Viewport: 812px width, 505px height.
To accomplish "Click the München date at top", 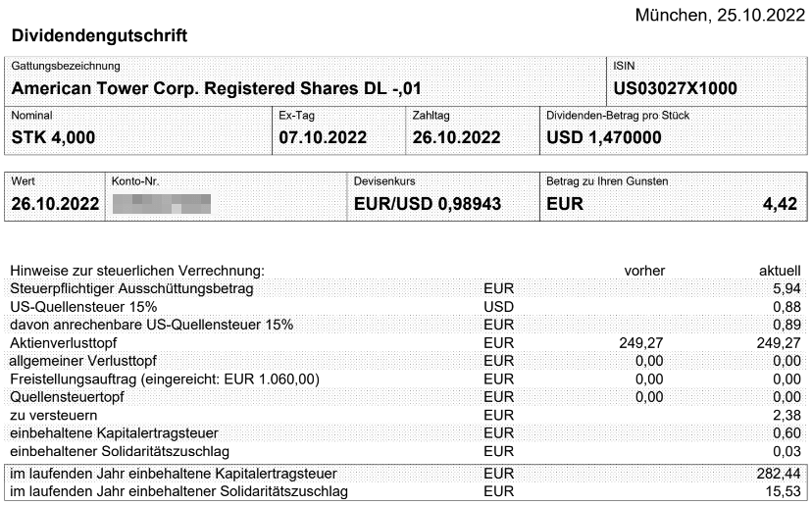I will coord(720,15).
